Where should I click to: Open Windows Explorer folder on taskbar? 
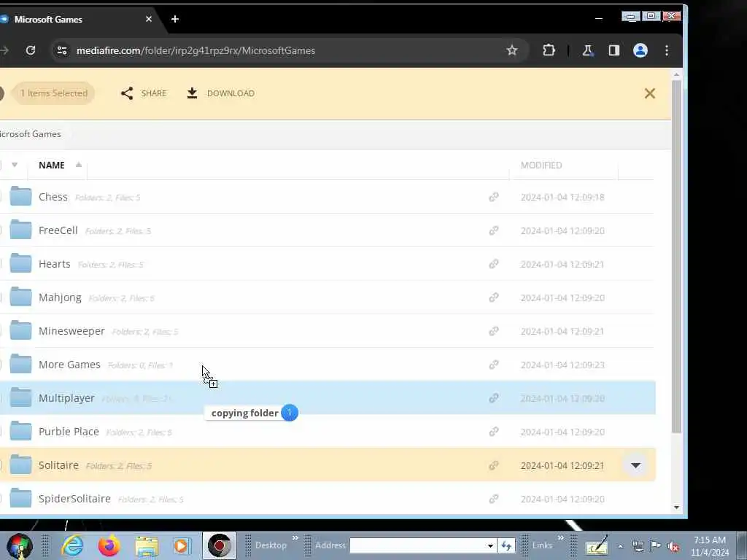click(x=147, y=545)
